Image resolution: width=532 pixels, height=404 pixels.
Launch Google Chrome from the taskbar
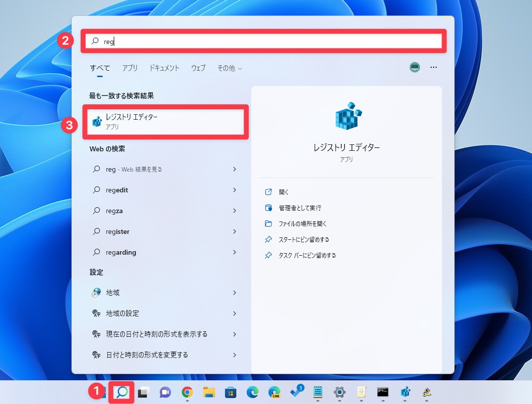pyautogui.click(x=187, y=393)
